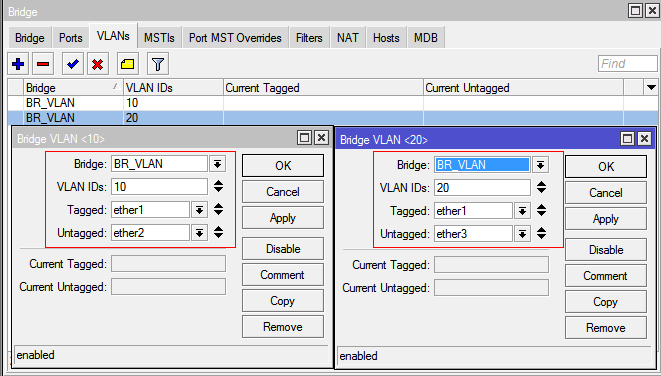
Task: Open the MSTIs tab
Action: coord(159,38)
